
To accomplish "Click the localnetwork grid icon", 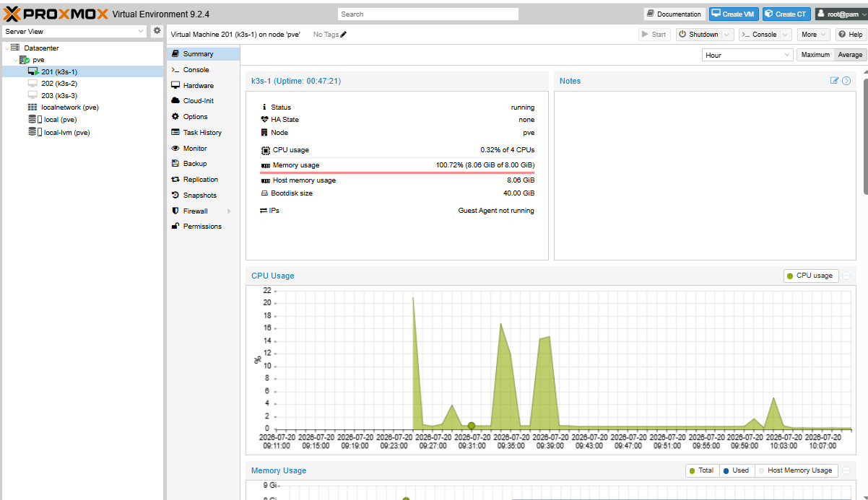I will click(32, 108).
